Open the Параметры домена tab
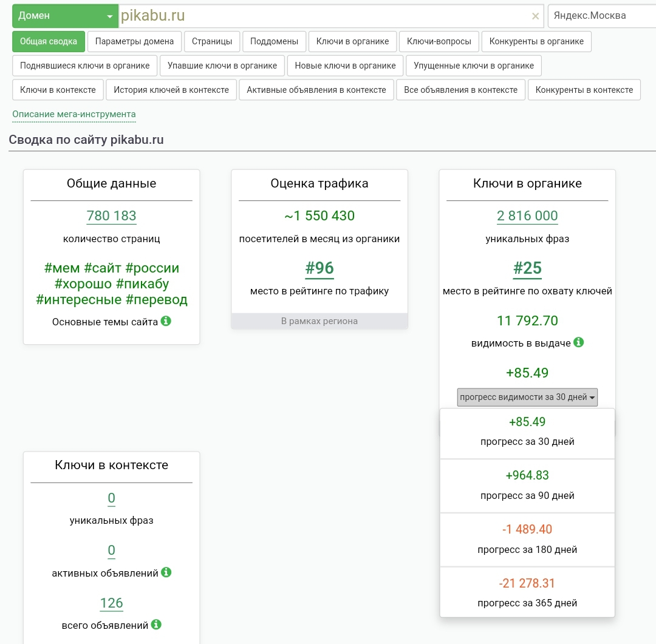This screenshot has height=644, width=656. coord(134,41)
